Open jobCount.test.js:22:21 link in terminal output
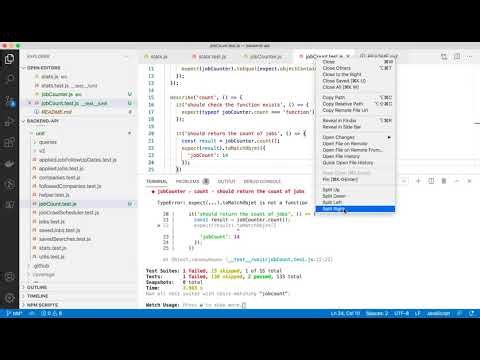The image size is (480, 360). pos(280,259)
